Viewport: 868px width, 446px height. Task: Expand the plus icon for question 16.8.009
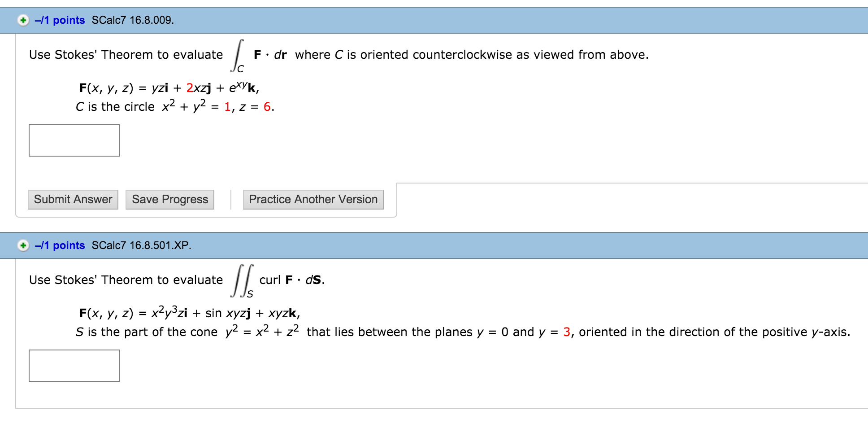click(23, 20)
